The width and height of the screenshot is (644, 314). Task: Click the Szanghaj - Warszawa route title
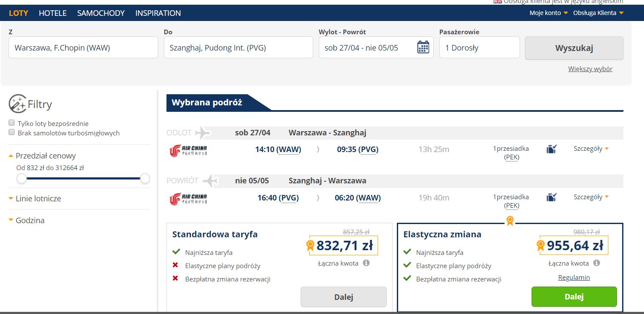pyautogui.click(x=327, y=180)
